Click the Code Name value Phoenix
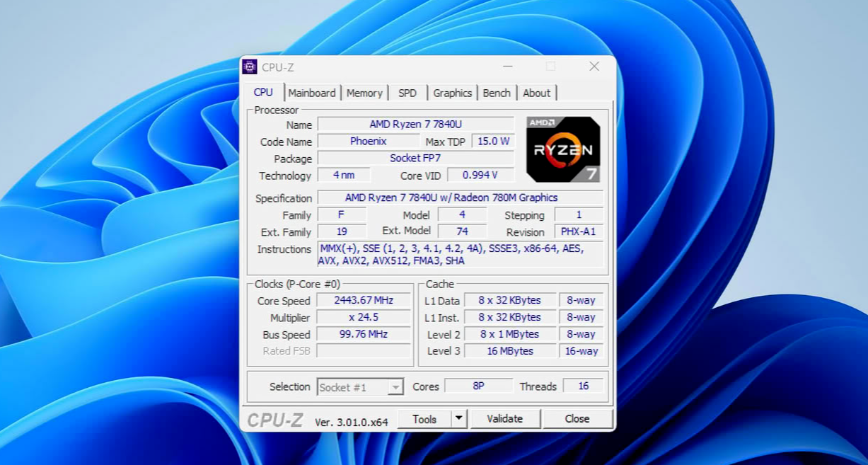Image resolution: width=868 pixels, height=465 pixels. coord(369,142)
